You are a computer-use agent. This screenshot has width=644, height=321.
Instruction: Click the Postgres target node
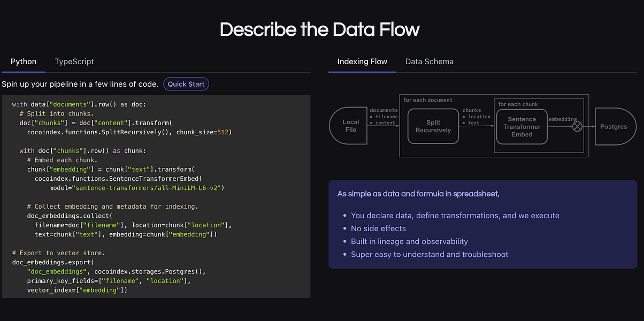click(x=614, y=126)
